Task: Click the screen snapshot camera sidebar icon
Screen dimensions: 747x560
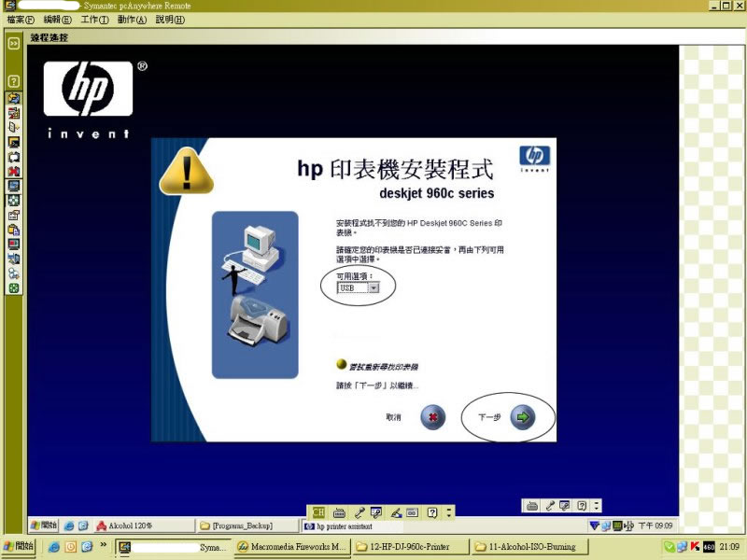Action: tap(14, 157)
